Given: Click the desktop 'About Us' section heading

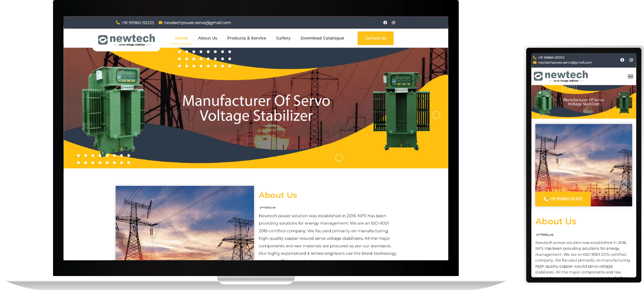Looking at the screenshot, I should (278, 195).
